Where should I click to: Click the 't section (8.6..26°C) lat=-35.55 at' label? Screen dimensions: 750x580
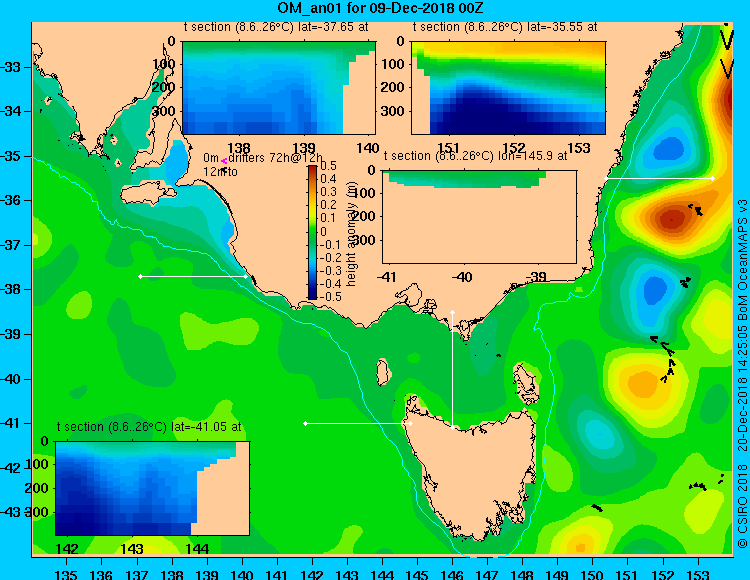(x=505, y=27)
